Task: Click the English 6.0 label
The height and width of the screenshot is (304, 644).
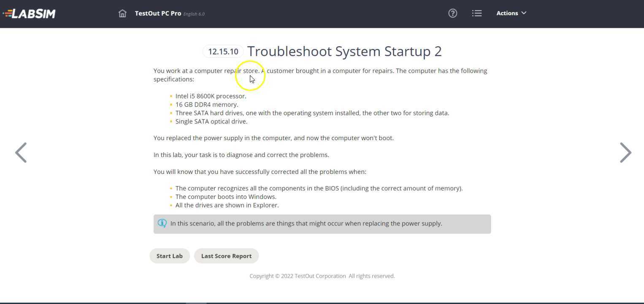Action: [194, 14]
